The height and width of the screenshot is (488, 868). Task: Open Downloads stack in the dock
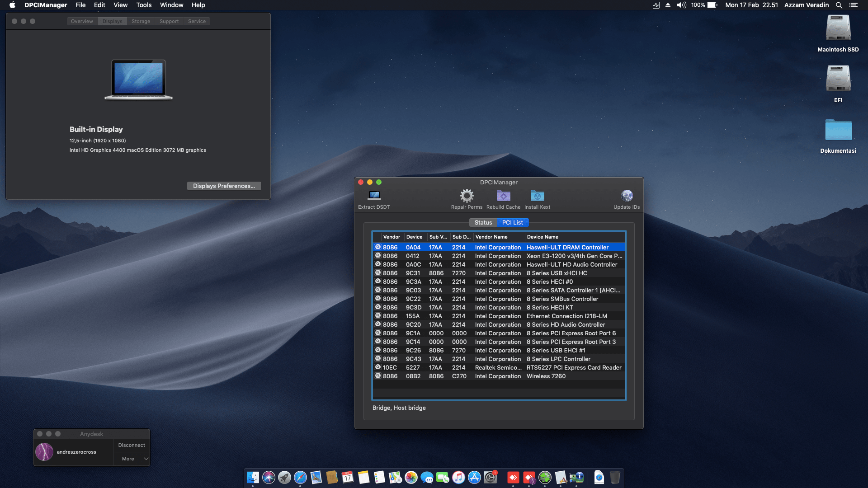pyautogui.click(x=599, y=477)
